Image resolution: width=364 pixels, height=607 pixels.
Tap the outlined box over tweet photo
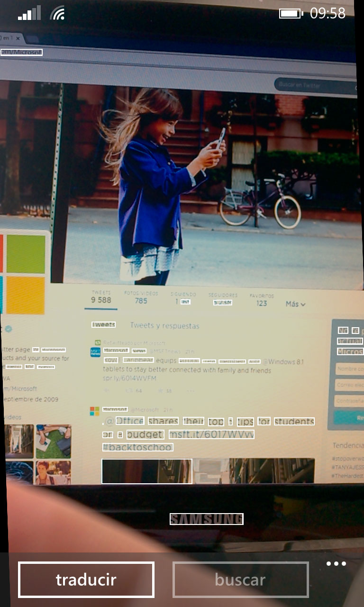point(146,471)
